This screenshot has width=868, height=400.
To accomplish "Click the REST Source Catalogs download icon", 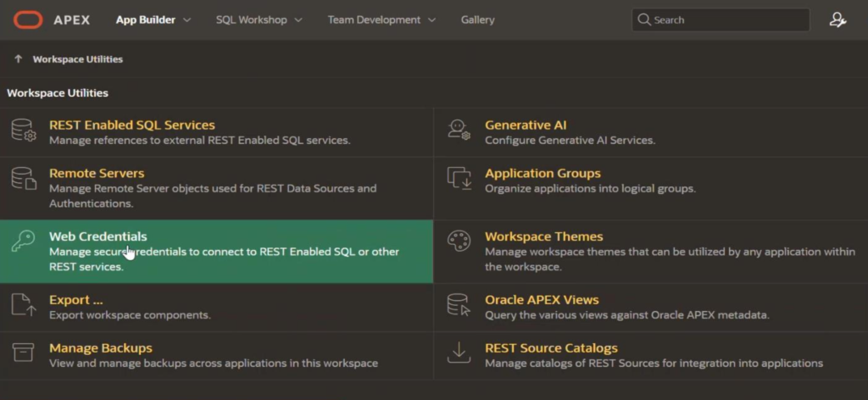I will [x=459, y=353].
